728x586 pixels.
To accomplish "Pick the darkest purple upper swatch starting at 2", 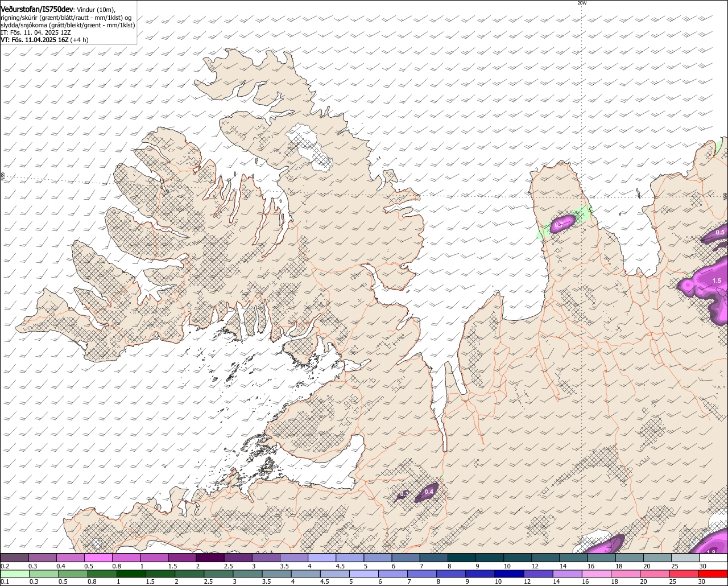I will 210,558.
